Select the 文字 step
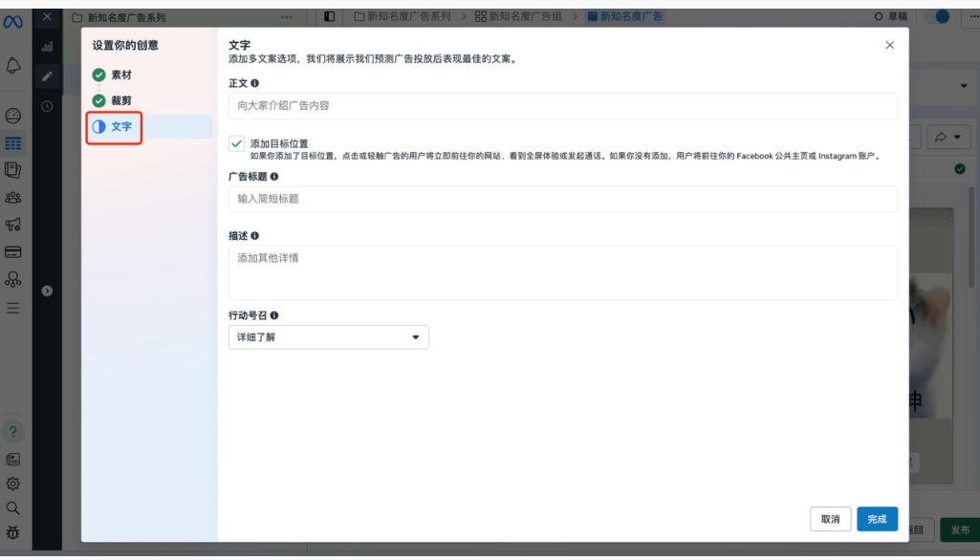The width and height of the screenshot is (980, 560). [121, 126]
